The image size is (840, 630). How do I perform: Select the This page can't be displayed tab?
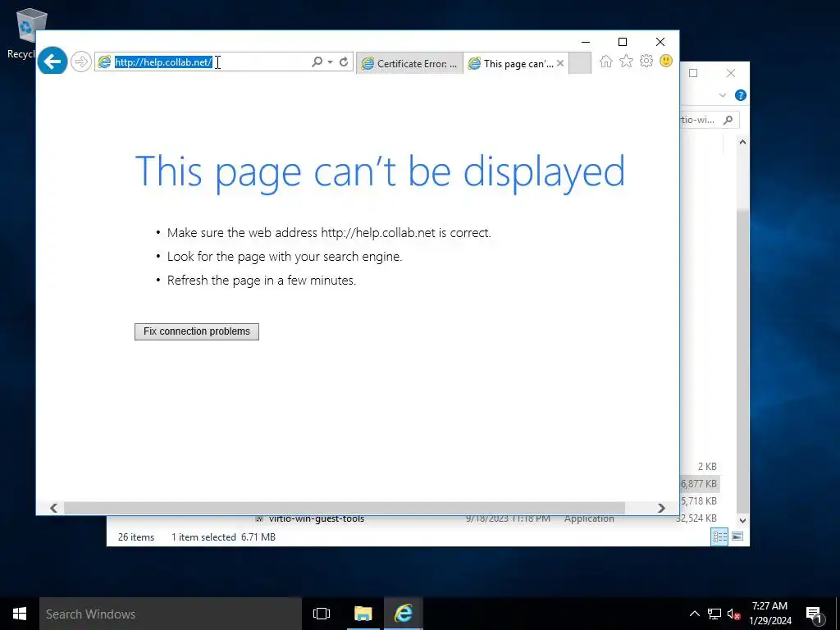tap(512, 64)
